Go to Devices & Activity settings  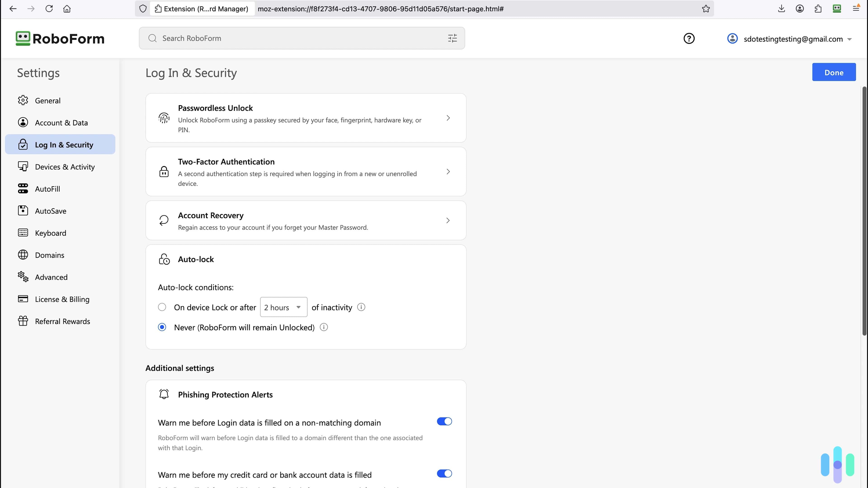65,167
